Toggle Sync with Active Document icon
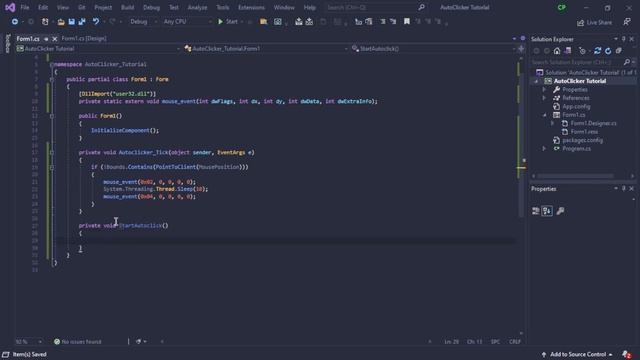The width and height of the screenshot is (640, 360). point(597,51)
